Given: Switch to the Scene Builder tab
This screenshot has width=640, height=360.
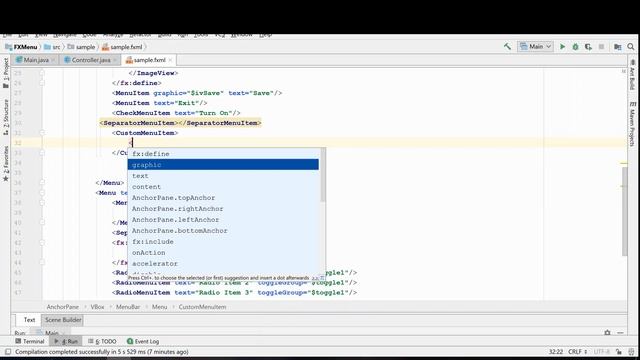Looking at the screenshot, I should [63, 320].
